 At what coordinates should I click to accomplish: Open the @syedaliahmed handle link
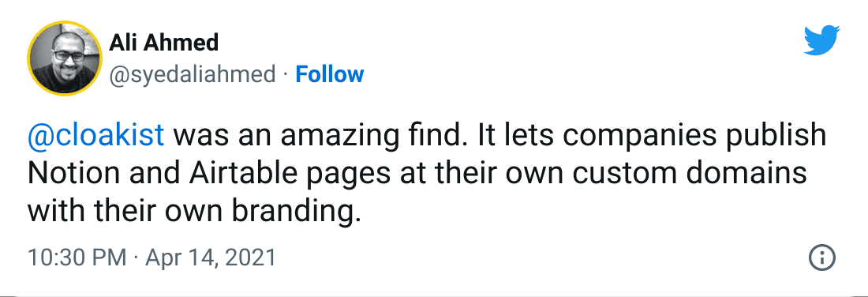(x=192, y=74)
